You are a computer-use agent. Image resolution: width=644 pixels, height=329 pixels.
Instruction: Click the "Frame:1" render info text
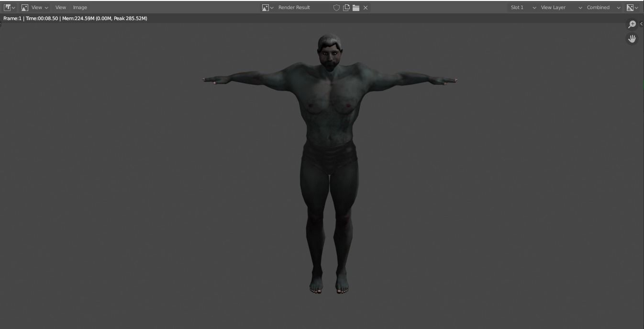click(x=12, y=18)
